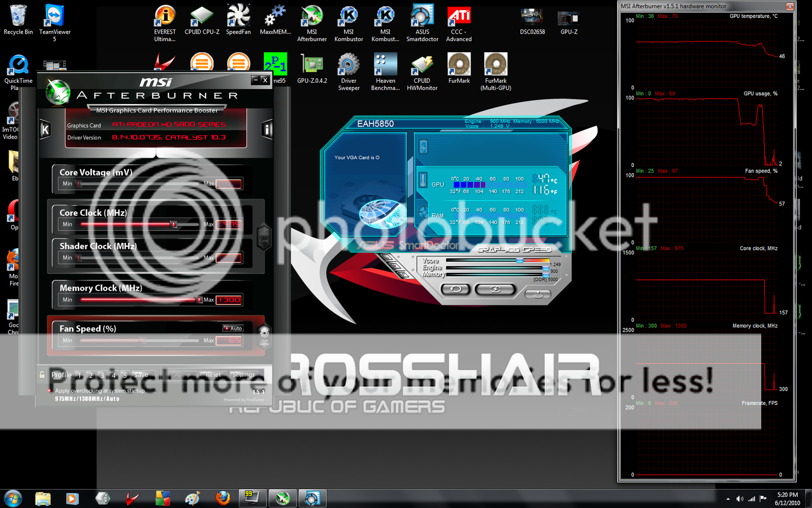Open Heaven Benchmark desktop shortcut
Viewport: 812px width, 508px height.
pos(385,72)
